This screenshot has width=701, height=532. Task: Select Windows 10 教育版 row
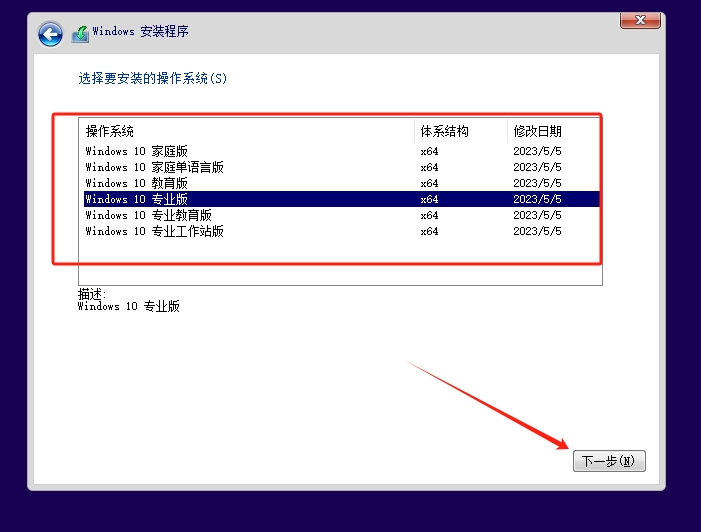pyautogui.click(x=342, y=183)
